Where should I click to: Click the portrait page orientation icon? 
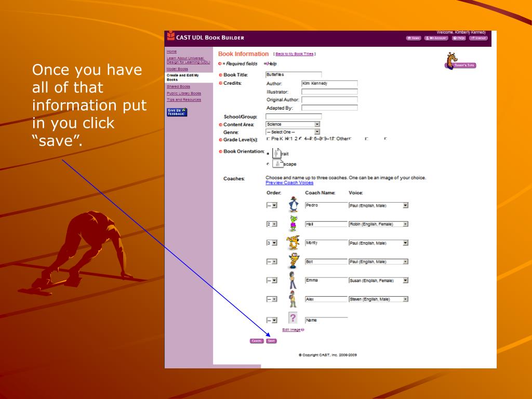[x=277, y=153]
